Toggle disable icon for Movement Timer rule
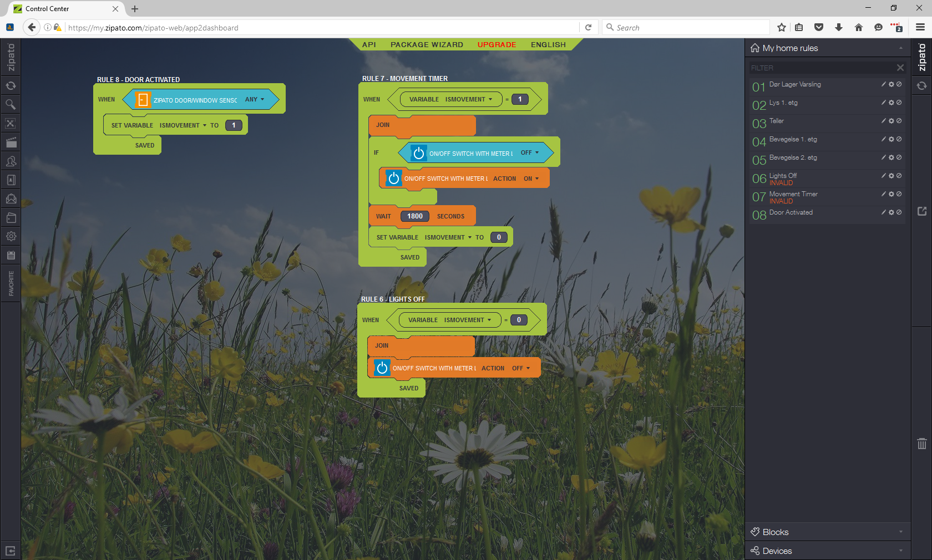932x560 pixels. [899, 194]
